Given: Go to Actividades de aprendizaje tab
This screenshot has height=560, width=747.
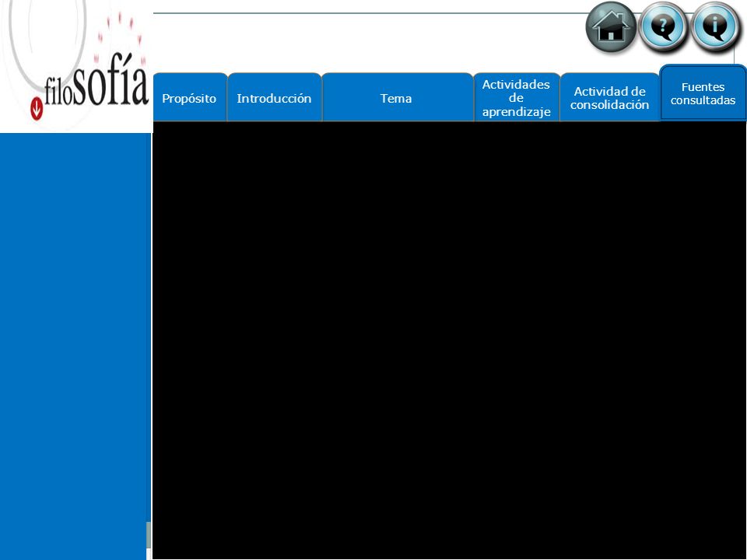Looking at the screenshot, I should pyautogui.click(x=517, y=98).
